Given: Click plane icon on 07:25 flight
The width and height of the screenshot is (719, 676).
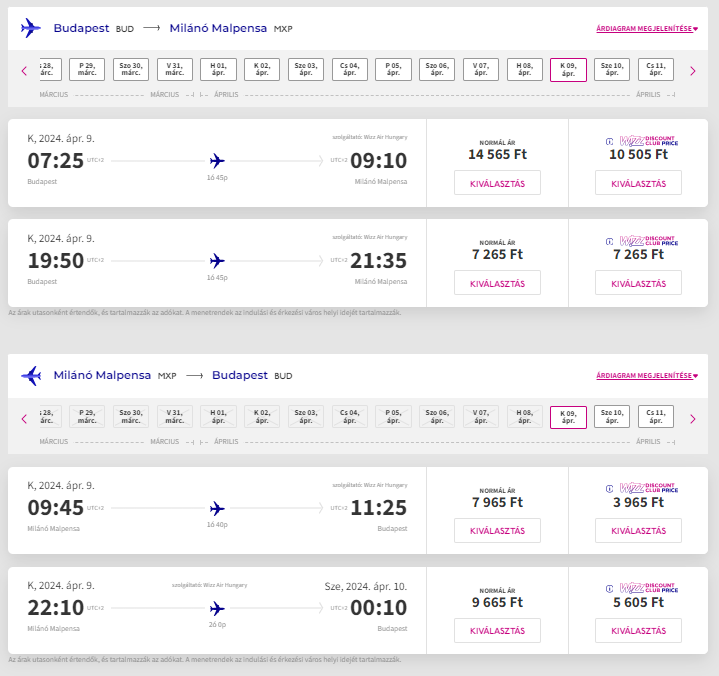Looking at the screenshot, I should coord(217,160).
